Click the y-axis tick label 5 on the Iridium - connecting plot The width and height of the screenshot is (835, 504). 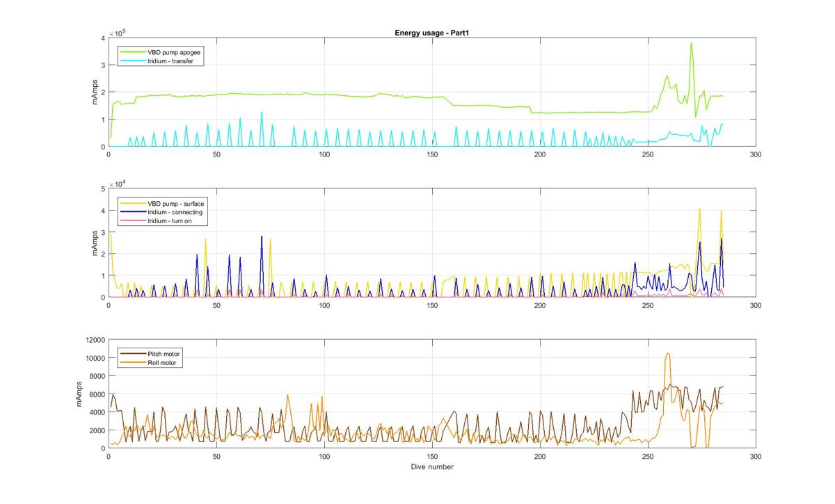click(x=103, y=188)
